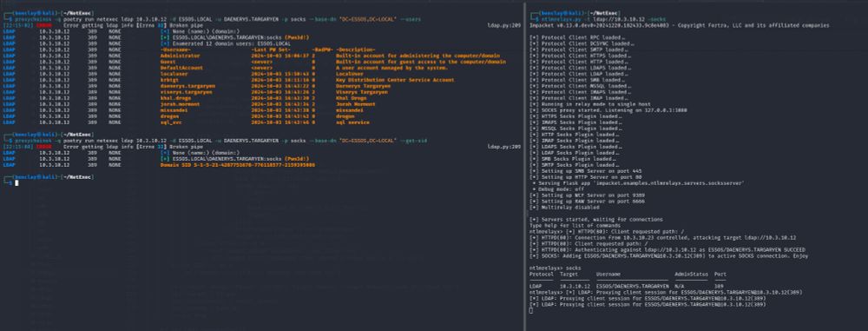Viewport: 868px width, 331px height.
Task: Click 'Impacket v0.13.0' copyright line
Action: point(680,25)
